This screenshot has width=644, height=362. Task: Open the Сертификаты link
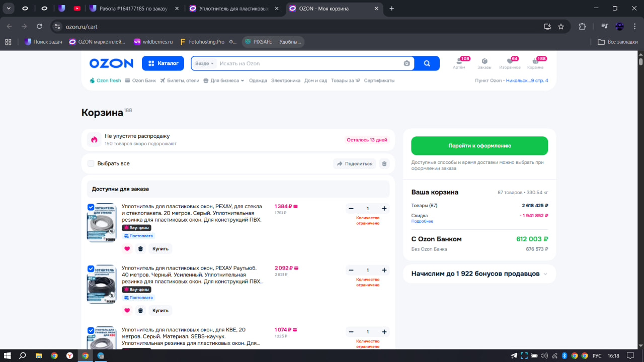pos(379,80)
